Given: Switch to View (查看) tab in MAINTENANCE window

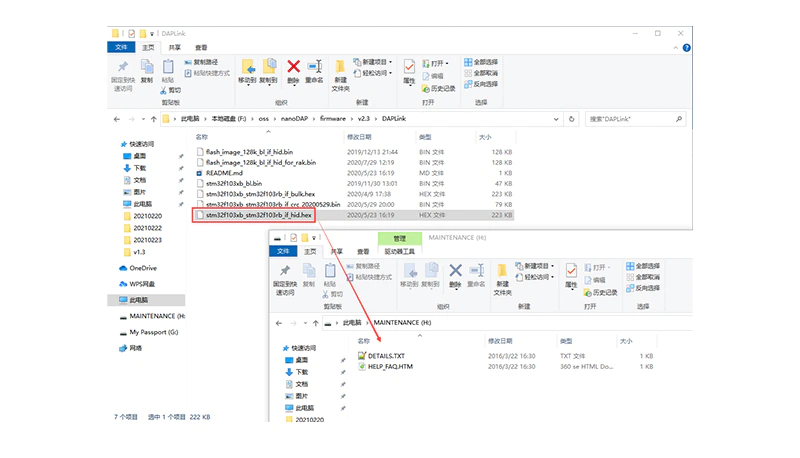Looking at the screenshot, I should coord(363,251).
